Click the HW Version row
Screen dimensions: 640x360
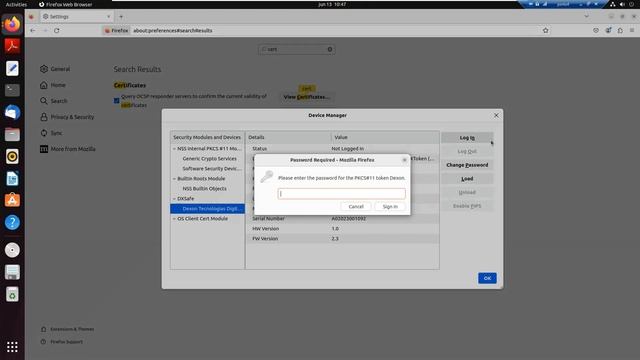342,229
